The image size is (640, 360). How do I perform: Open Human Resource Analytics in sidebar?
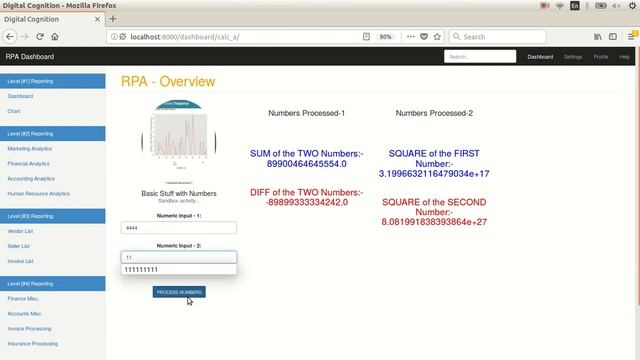point(38,193)
